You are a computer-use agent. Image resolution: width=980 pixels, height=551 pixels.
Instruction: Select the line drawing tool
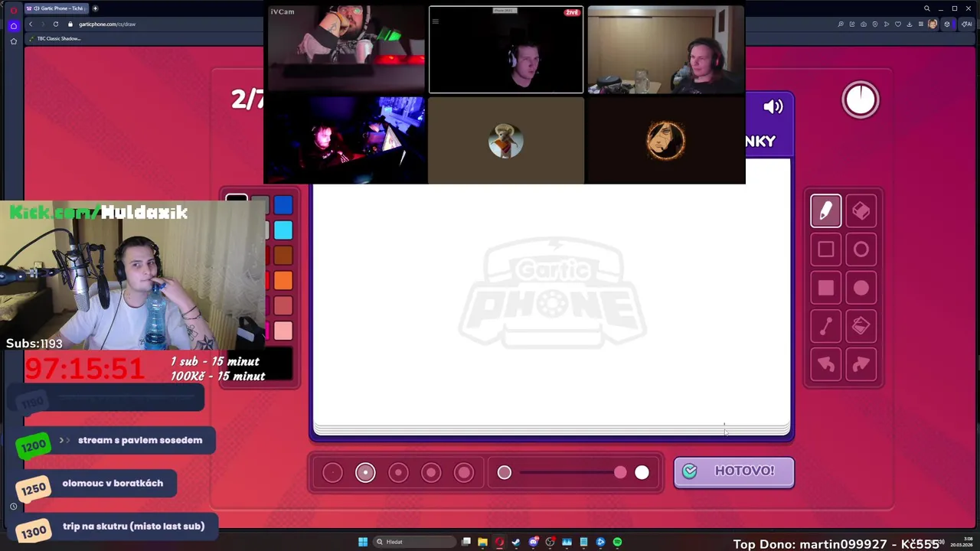825,326
